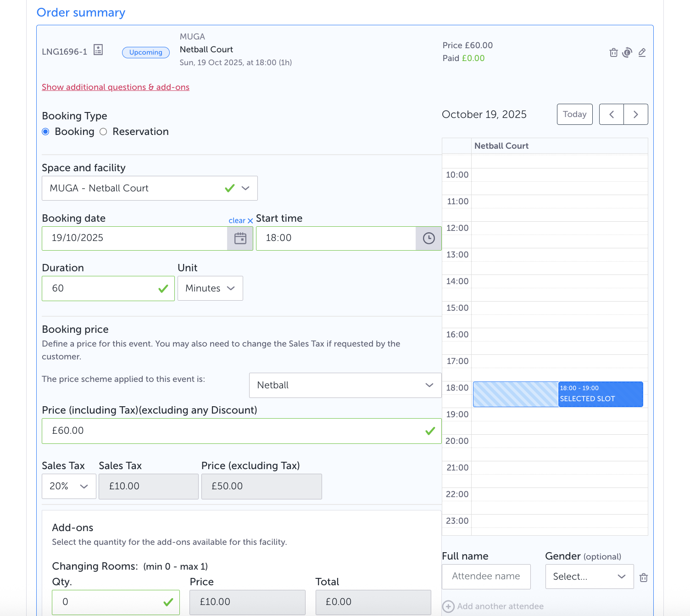
Task: Click the plus icon to add another attendee
Action: [448, 606]
